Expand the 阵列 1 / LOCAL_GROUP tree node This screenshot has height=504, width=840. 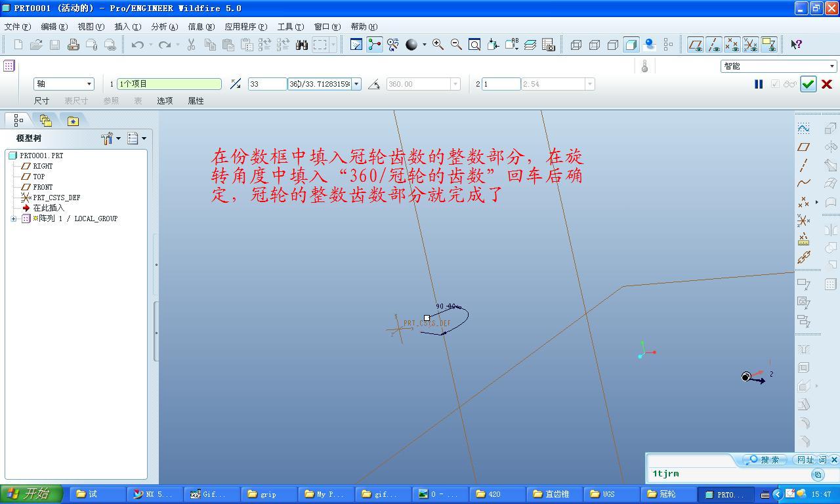click(x=14, y=219)
